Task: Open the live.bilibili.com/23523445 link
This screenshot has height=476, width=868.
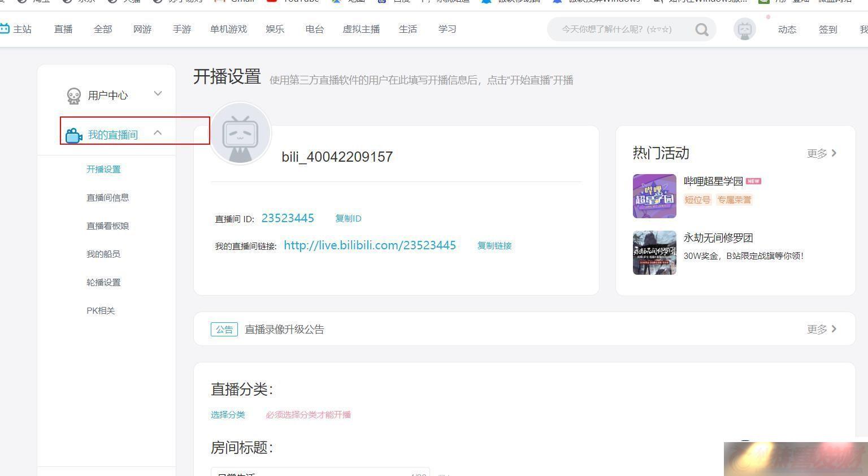Action: (x=370, y=245)
